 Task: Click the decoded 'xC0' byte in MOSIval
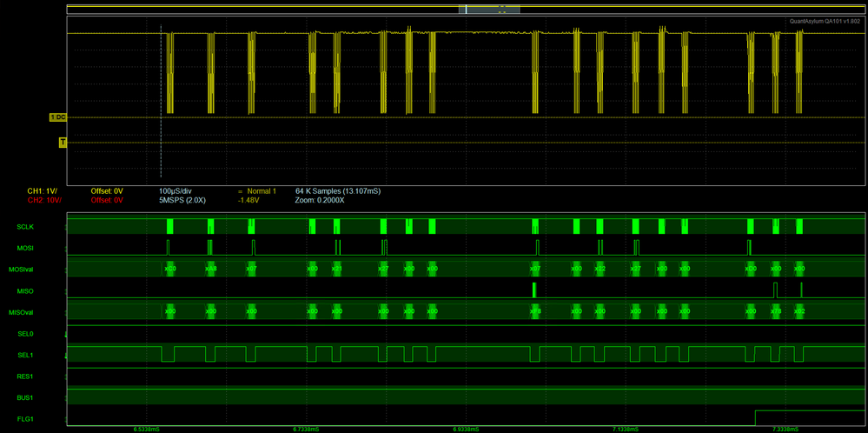point(170,269)
